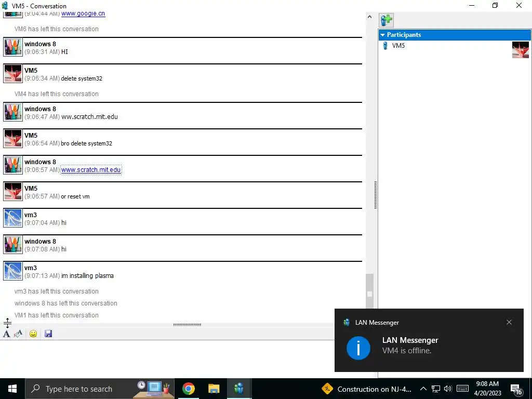This screenshot has width=532, height=399.
Task: Click 'windows 8 has left this conversation' notice
Action: tap(66, 303)
